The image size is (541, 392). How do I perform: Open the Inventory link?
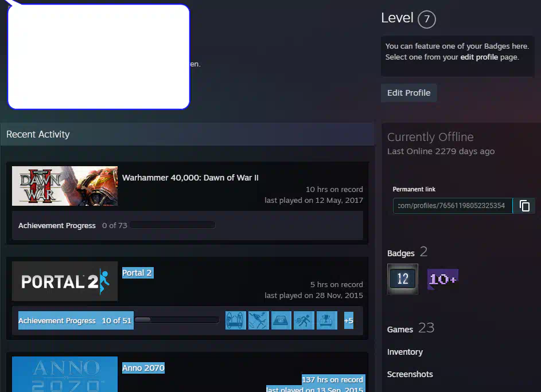pos(404,352)
